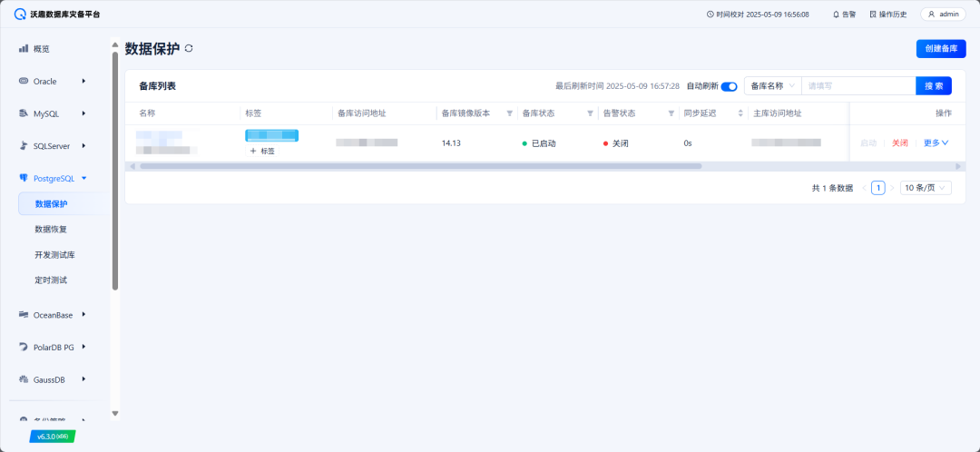Viewport: 980px width, 452px height.
Task: Click the 创建备库 button
Action: point(941,49)
